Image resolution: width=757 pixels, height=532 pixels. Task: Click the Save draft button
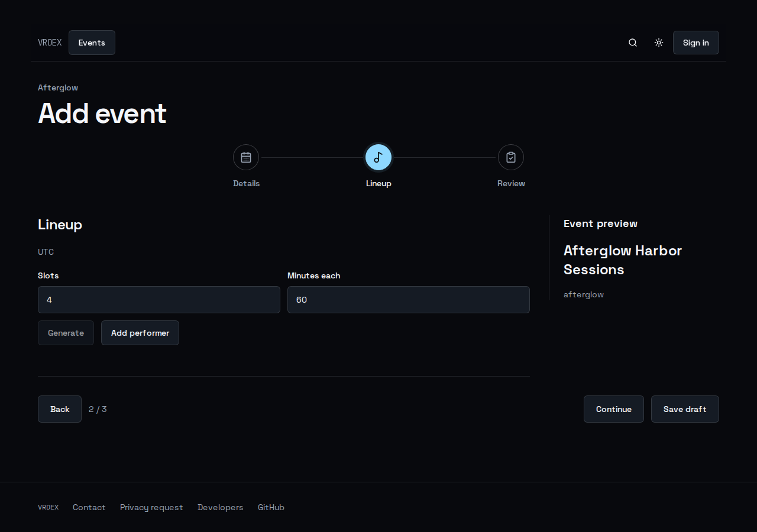(x=685, y=409)
